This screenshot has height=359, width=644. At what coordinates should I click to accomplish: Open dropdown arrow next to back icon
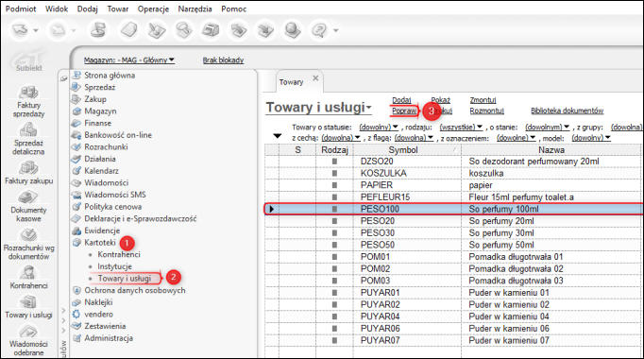point(36,30)
